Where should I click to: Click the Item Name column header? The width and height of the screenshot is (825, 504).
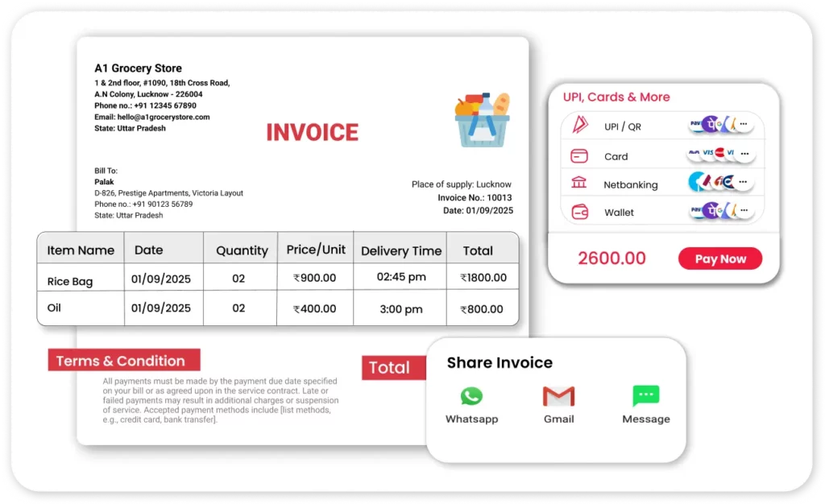81,250
